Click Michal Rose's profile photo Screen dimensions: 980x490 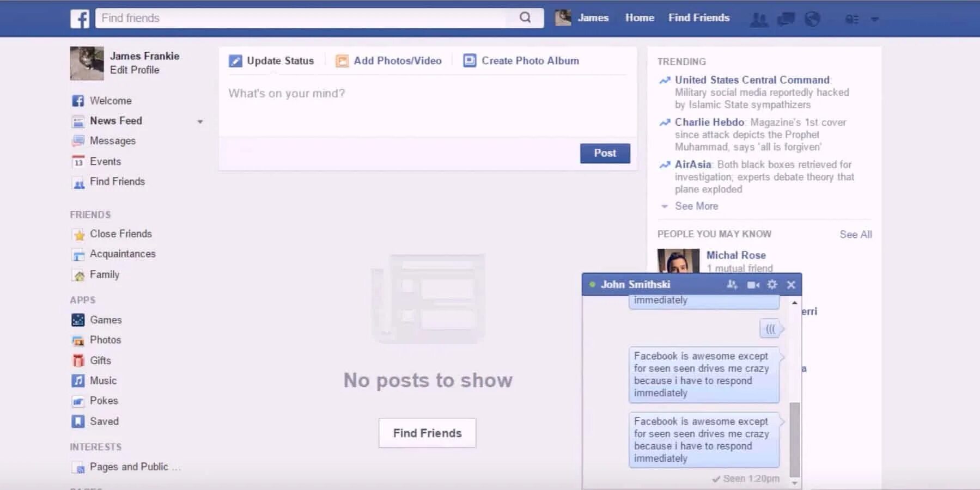click(678, 261)
